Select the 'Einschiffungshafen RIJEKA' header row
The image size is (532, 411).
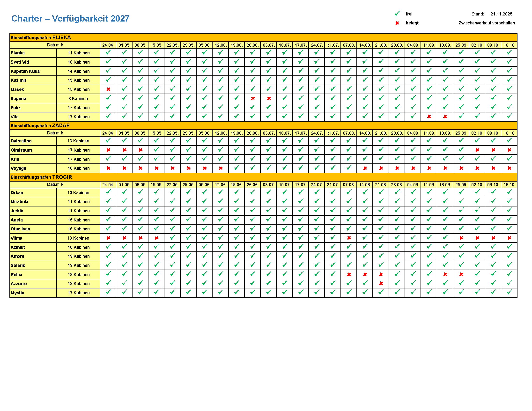pos(41,37)
